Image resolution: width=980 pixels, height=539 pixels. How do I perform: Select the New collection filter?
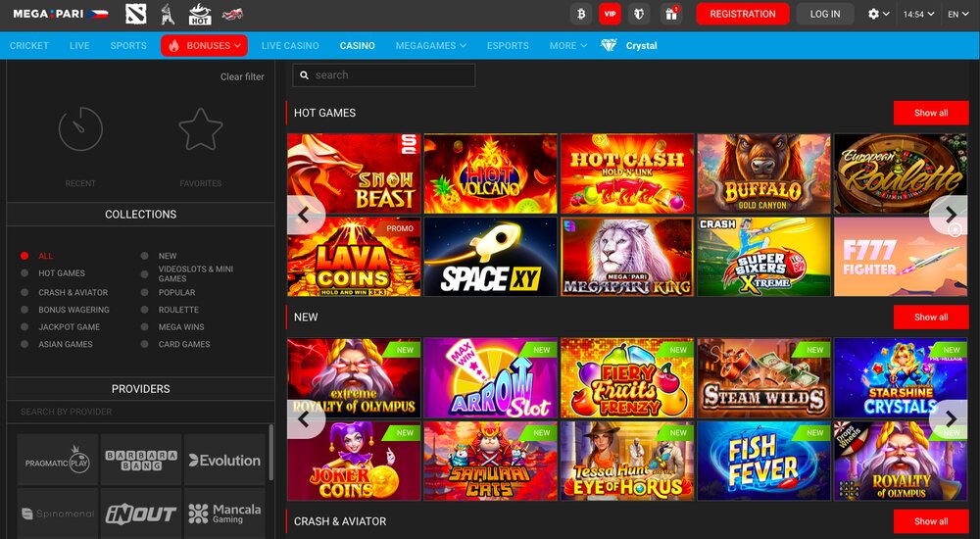[x=159, y=256]
